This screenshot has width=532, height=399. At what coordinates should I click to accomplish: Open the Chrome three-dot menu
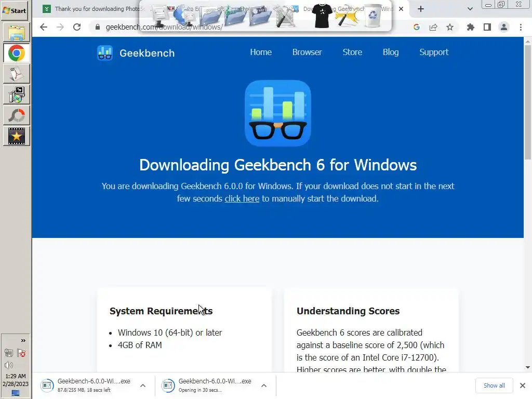tap(521, 27)
